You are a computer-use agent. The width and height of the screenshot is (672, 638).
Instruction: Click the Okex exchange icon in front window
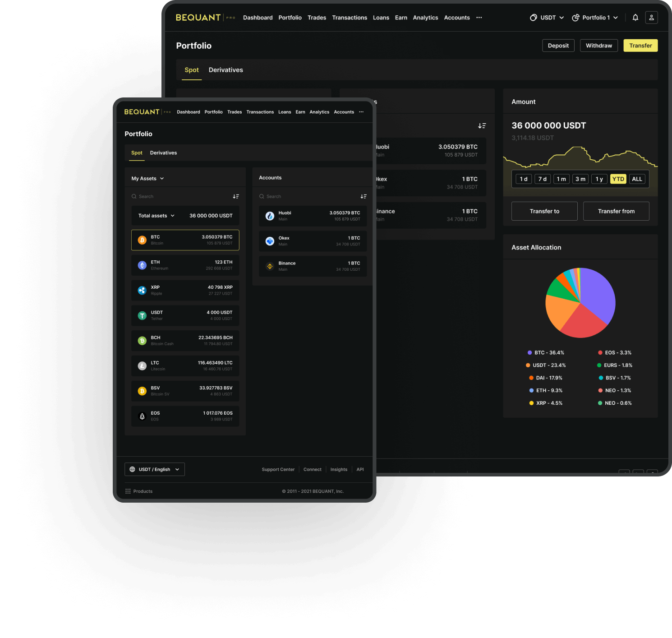pos(270,241)
